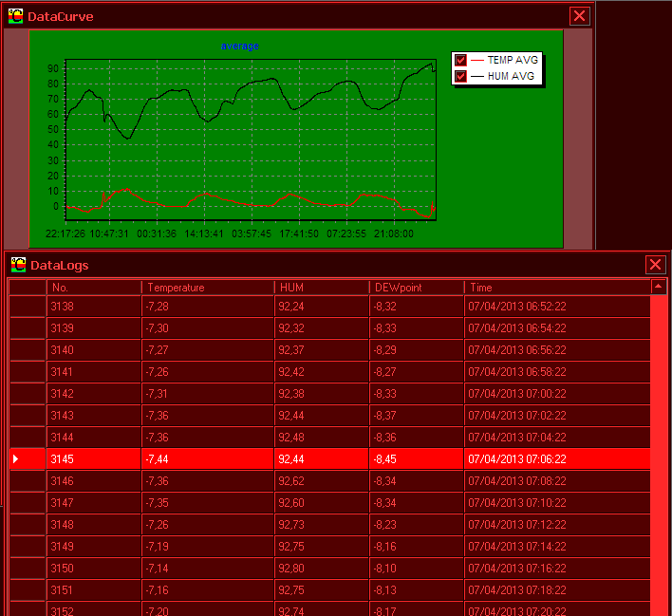
Task: Click the 22:17:26 x-axis label
Action: tap(65, 234)
